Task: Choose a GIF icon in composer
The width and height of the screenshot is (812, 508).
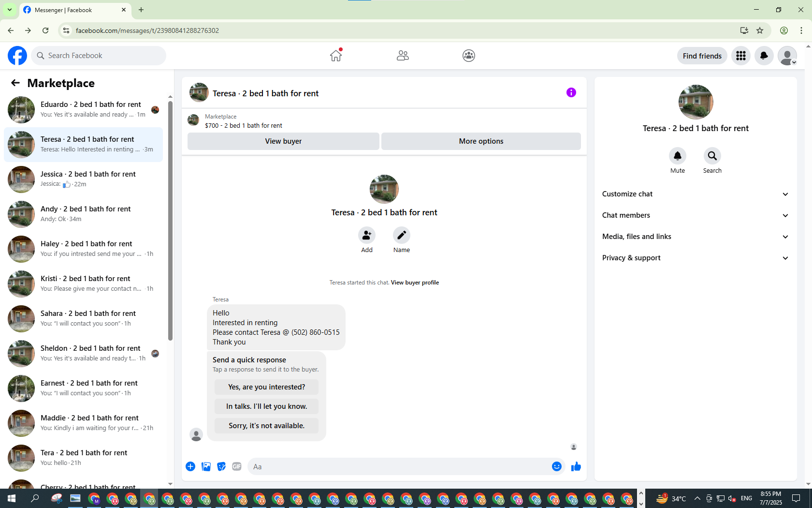Action: coord(237,466)
